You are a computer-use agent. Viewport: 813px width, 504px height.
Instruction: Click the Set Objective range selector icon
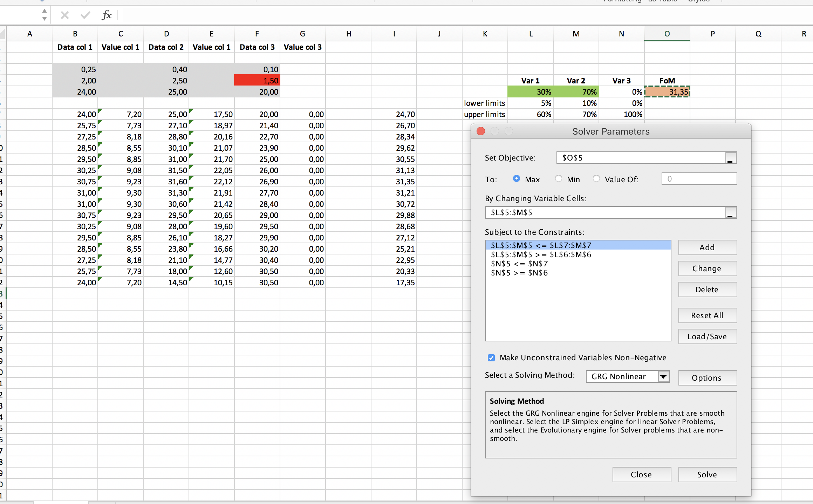coord(731,158)
